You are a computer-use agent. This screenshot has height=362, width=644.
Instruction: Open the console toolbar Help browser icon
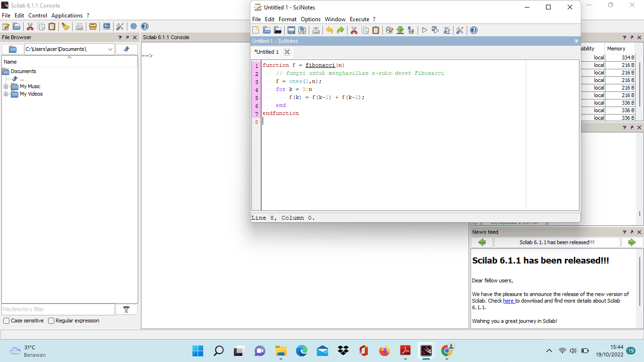[x=145, y=27]
